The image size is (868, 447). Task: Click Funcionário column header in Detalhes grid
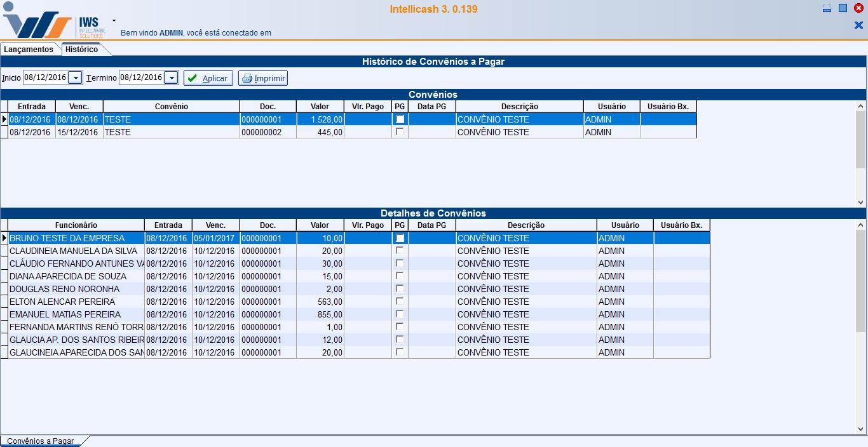click(76, 225)
